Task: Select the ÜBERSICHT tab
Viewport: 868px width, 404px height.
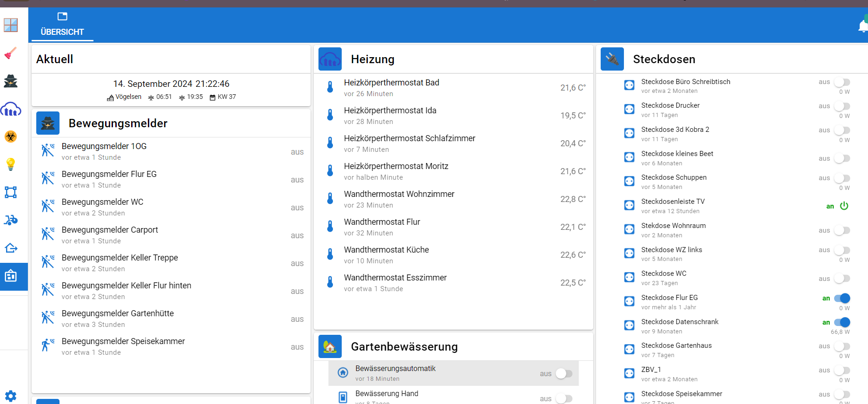Action: click(x=62, y=25)
